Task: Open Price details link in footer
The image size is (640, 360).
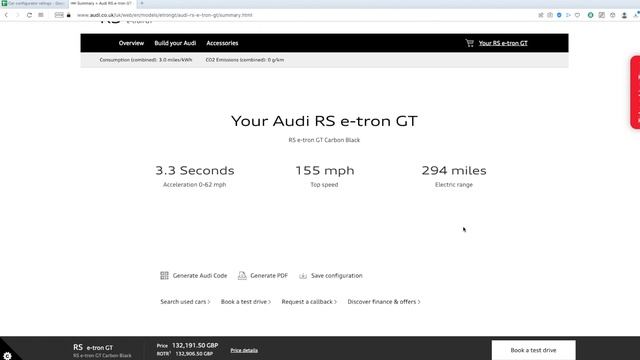Action: [244, 350]
